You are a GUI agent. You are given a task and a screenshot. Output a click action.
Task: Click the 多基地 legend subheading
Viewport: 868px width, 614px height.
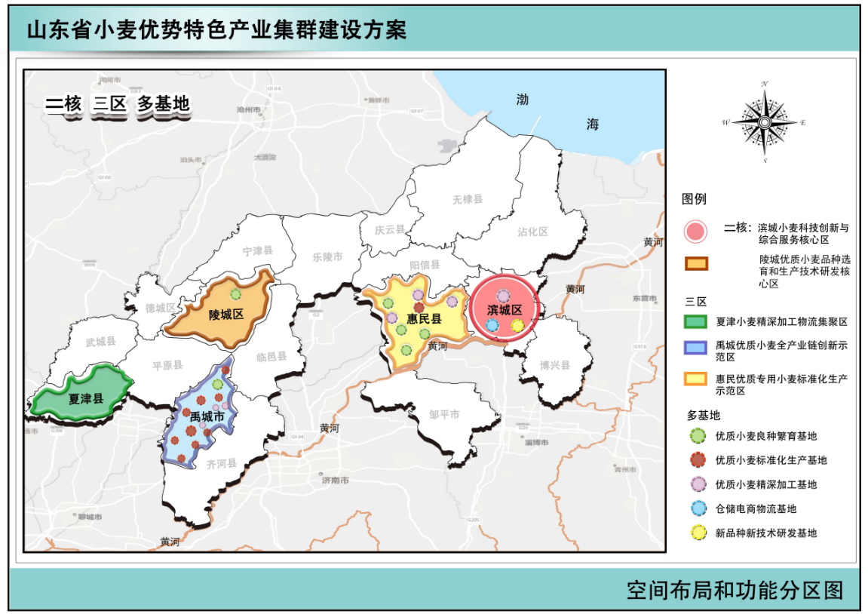pos(704,415)
